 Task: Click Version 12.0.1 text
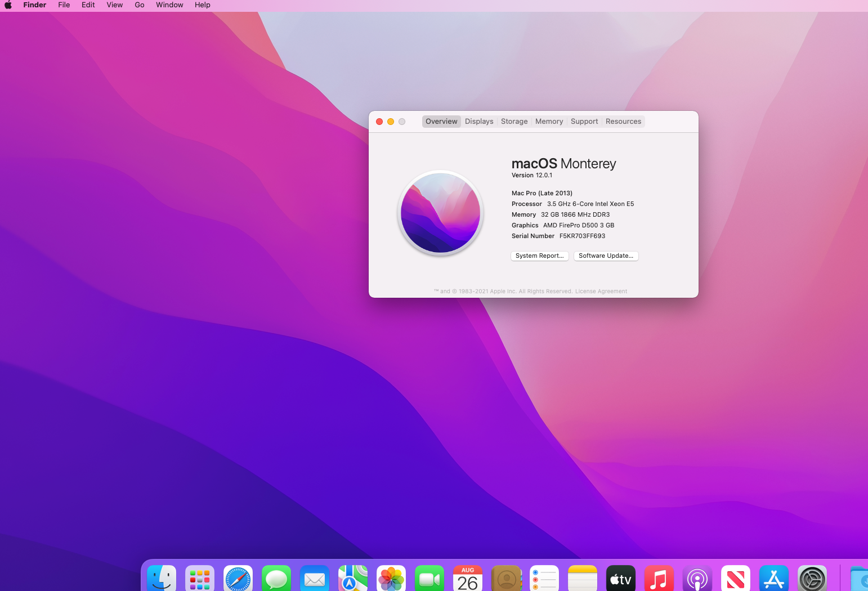click(532, 176)
